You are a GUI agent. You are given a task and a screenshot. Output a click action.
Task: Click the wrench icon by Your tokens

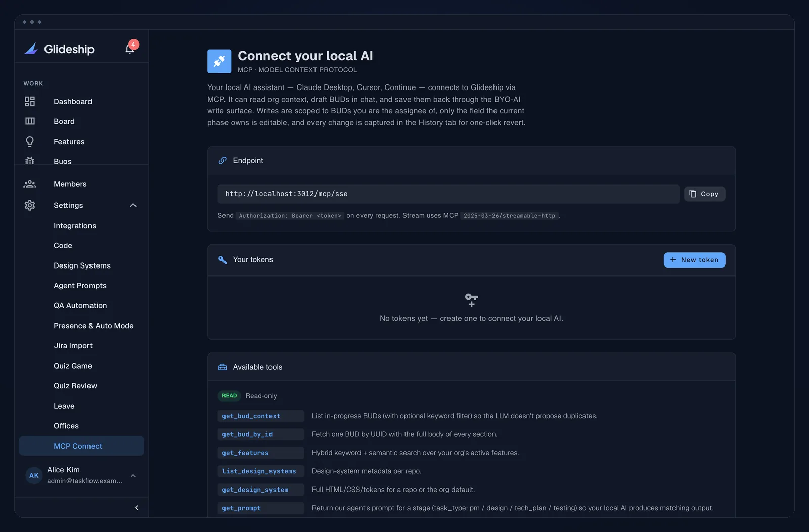click(222, 260)
